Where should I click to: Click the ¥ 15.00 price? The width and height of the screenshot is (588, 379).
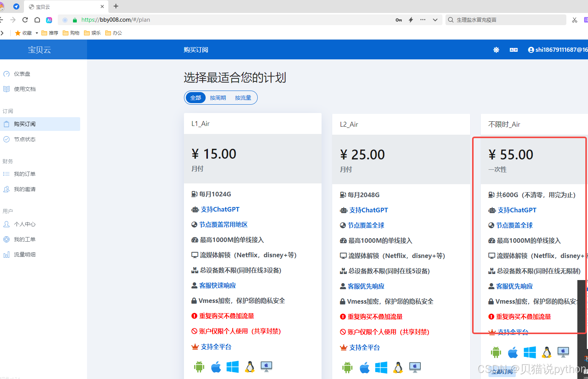tap(214, 154)
